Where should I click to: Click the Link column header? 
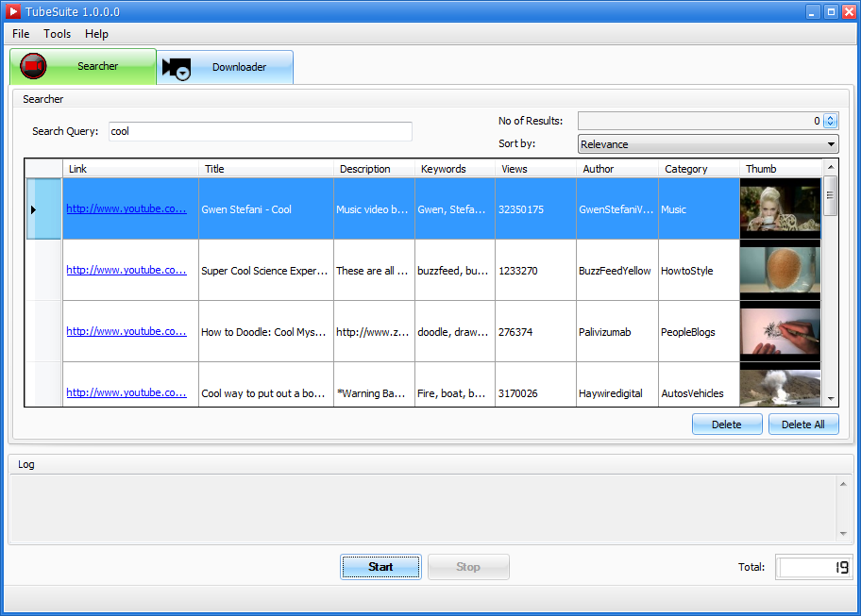coord(130,169)
